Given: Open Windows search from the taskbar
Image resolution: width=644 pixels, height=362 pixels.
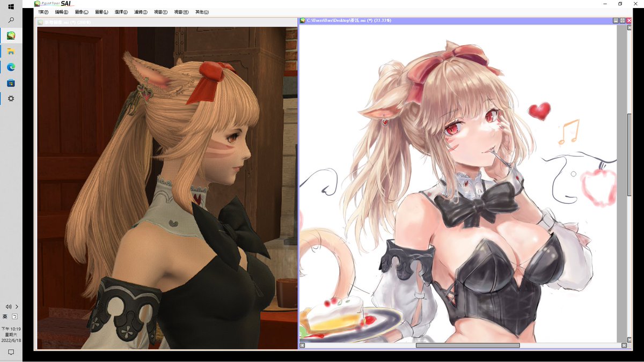Looking at the screenshot, I should pos(11,20).
